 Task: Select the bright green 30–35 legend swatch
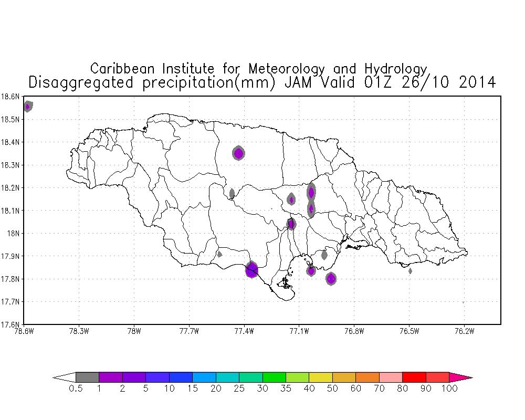click(x=274, y=377)
